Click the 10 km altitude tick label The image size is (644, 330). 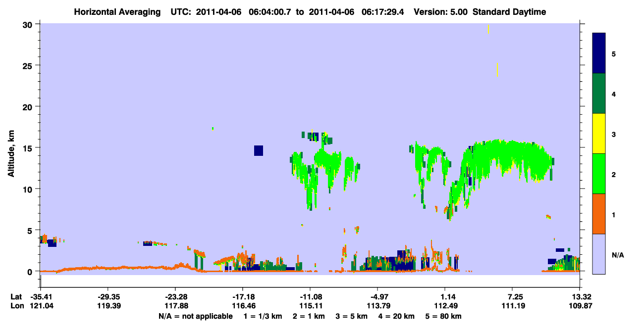click(x=29, y=189)
